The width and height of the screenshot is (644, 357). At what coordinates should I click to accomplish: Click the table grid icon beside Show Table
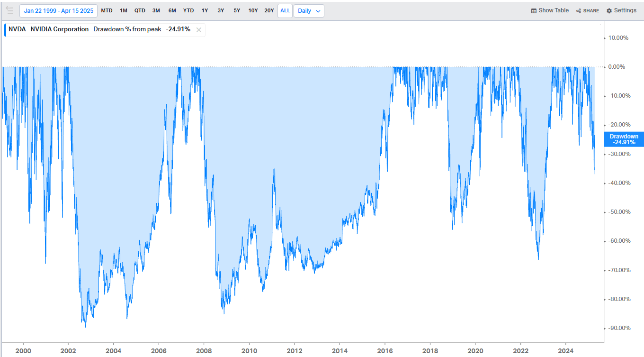point(534,10)
